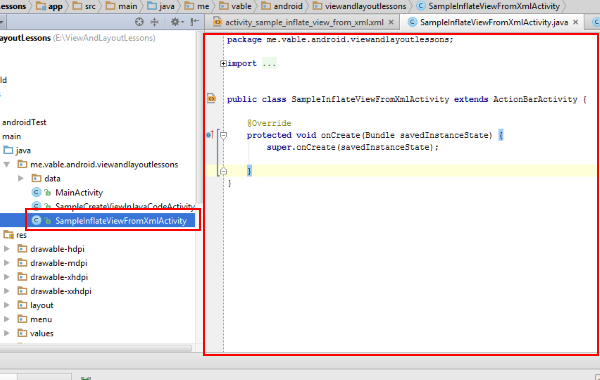Expand the values folder

[x=7, y=333]
